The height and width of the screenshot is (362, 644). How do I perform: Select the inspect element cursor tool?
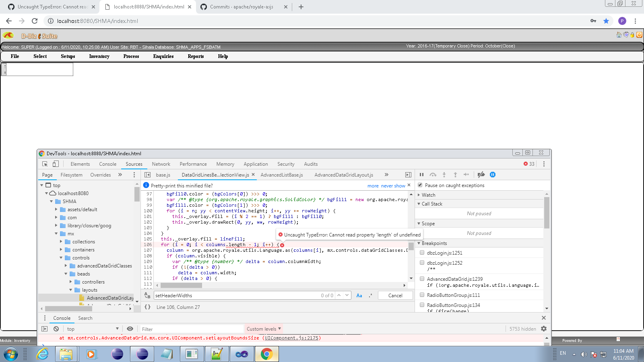coord(45,164)
